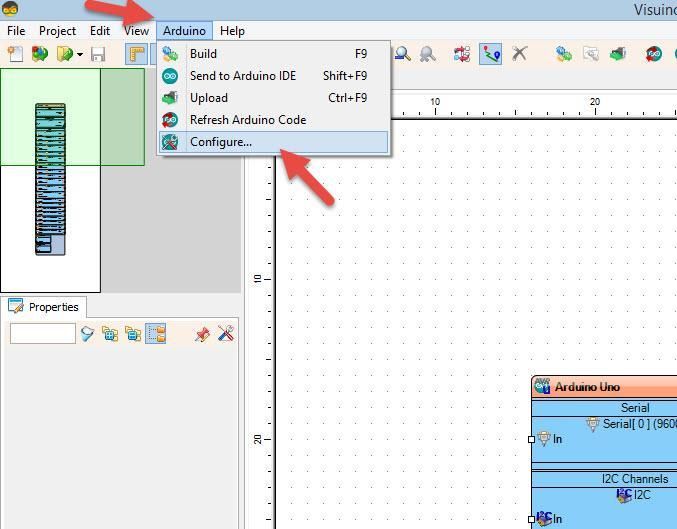The image size is (677, 529).
Task: Click the Upload board icon in the main toolbar
Action: tap(618, 54)
